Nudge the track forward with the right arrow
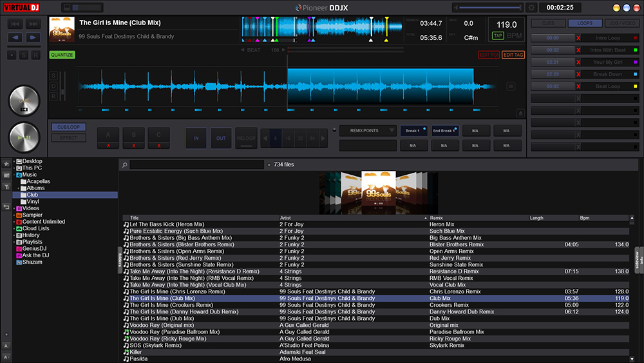The width and height of the screenshot is (644, 363). pos(33,37)
